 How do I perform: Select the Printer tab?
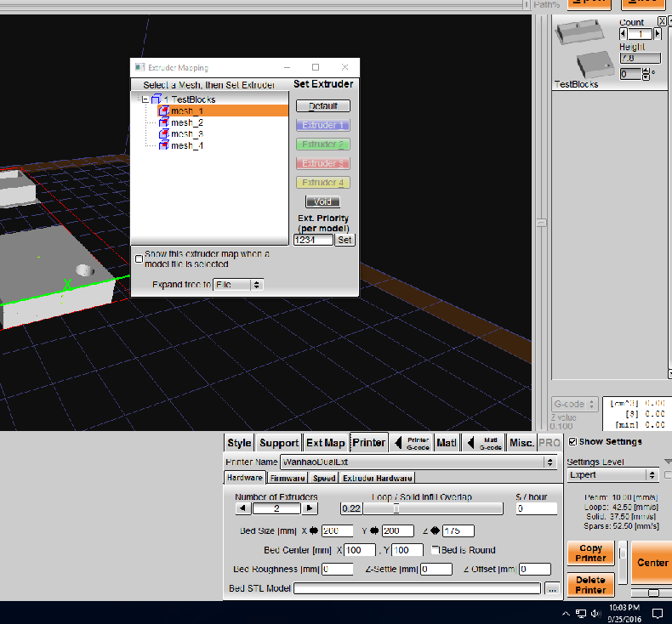(x=369, y=442)
